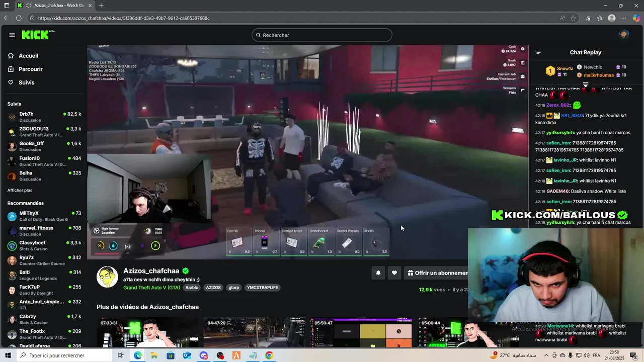This screenshot has height=362, width=644.
Task: Open The_Footix recommended channel
Action: pyautogui.click(x=44, y=334)
